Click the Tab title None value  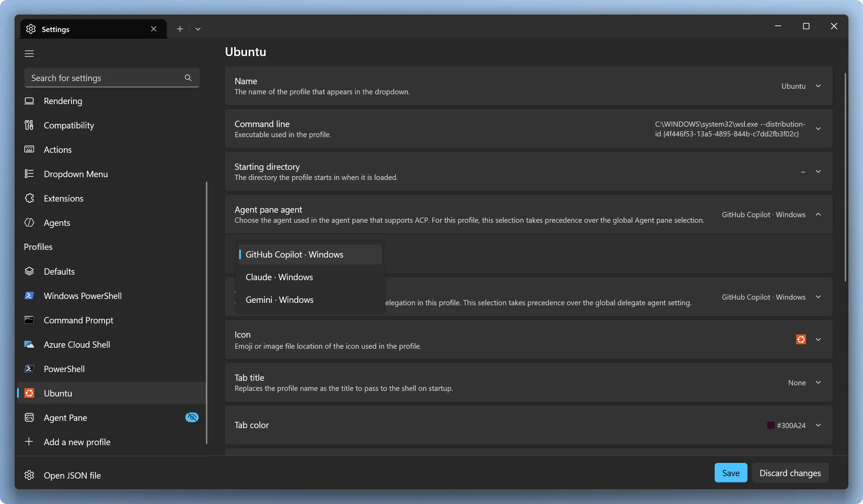tap(797, 383)
